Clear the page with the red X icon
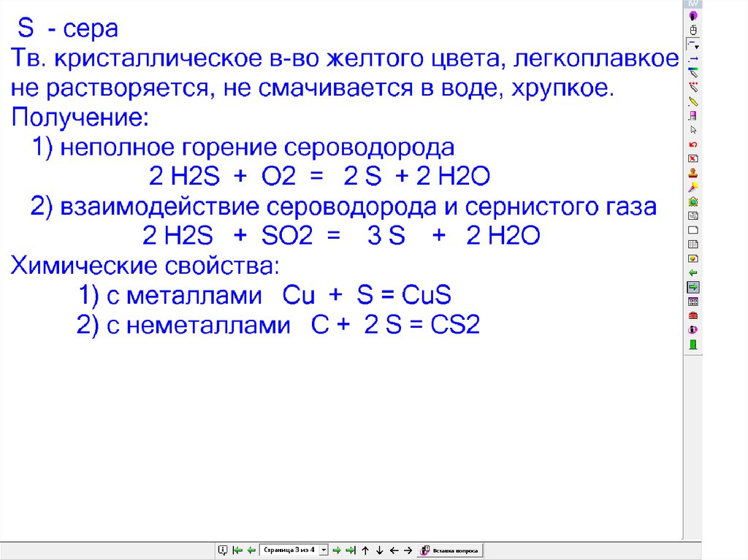This screenshot has width=748, height=560. pyautogui.click(x=693, y=158)
